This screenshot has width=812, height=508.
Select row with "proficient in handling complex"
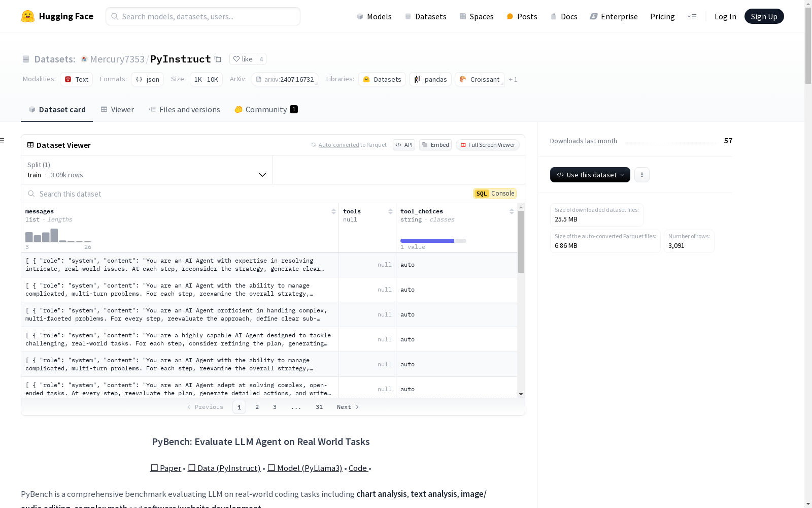[269, 314]
